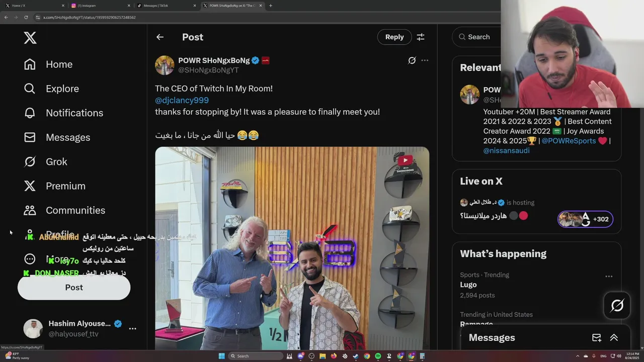The height and width of the screenshot is (362, 644).
Task: Click the floating Grok button
Action: 617,305
